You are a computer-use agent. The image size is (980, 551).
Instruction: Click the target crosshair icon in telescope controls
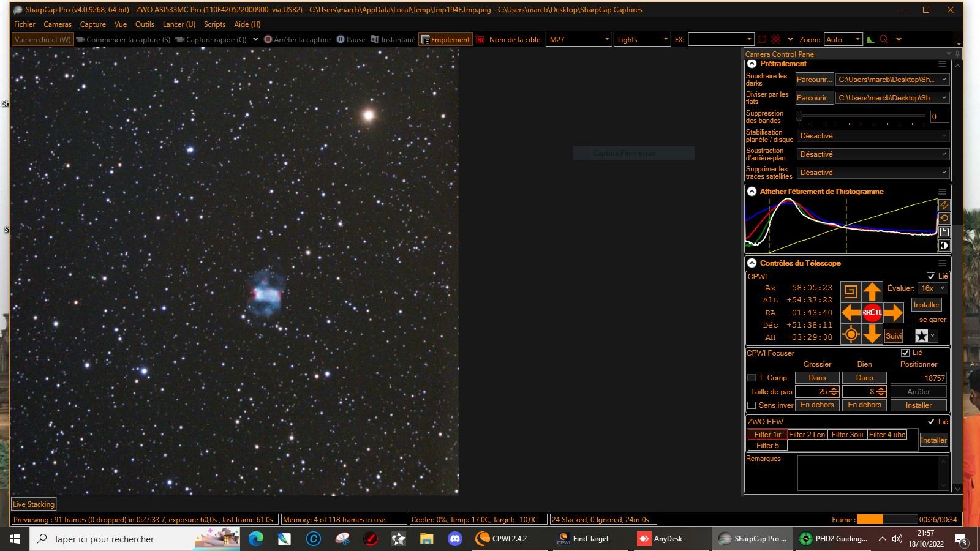pyautogui.click(x=851, y=334)
